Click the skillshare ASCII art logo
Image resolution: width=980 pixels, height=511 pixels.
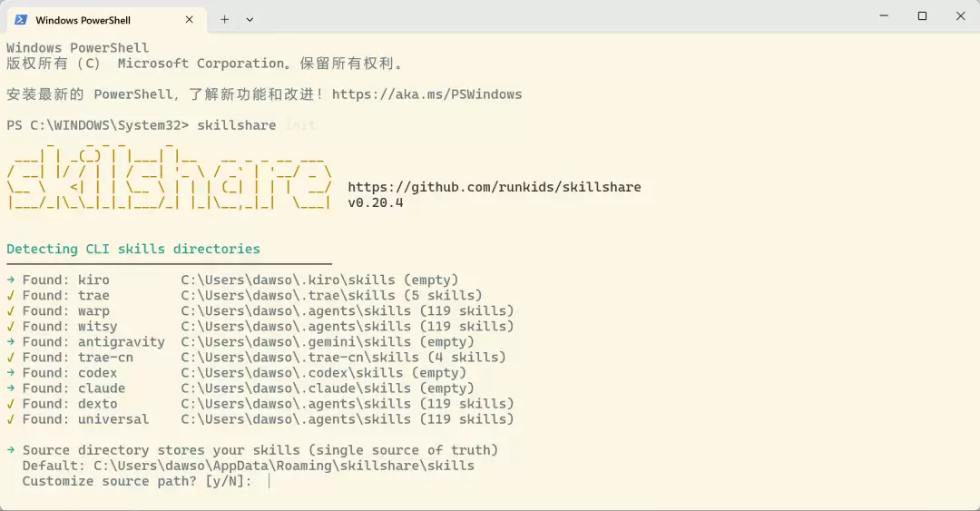pyautogui.click(x=169, y=179)
